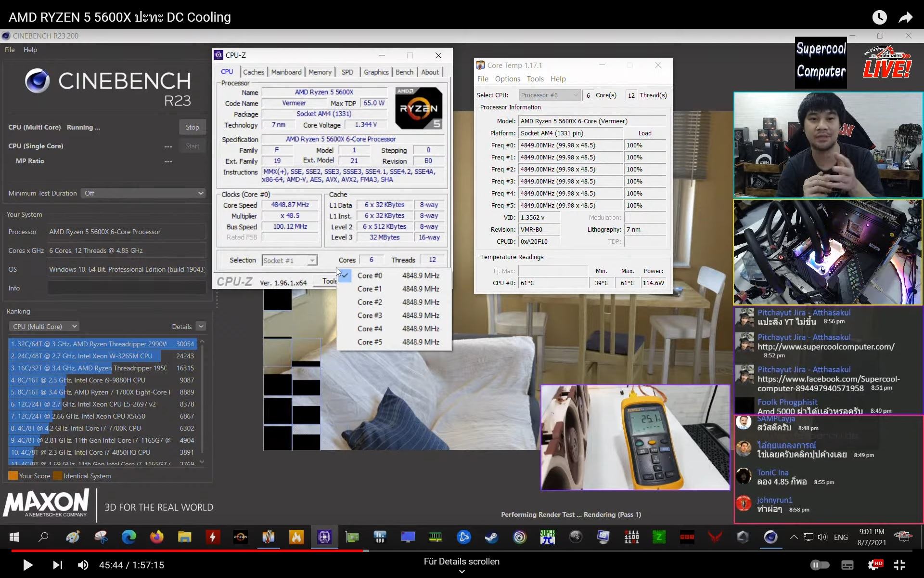Click the YouTube share arrow icon
Screen dimensions: 924x578
(906, 18)
